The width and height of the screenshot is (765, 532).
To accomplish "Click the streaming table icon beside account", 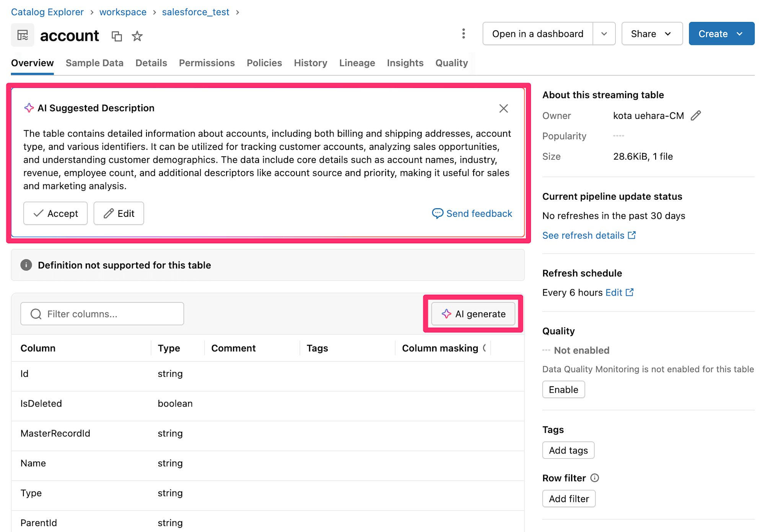I will tap(23, 35).
